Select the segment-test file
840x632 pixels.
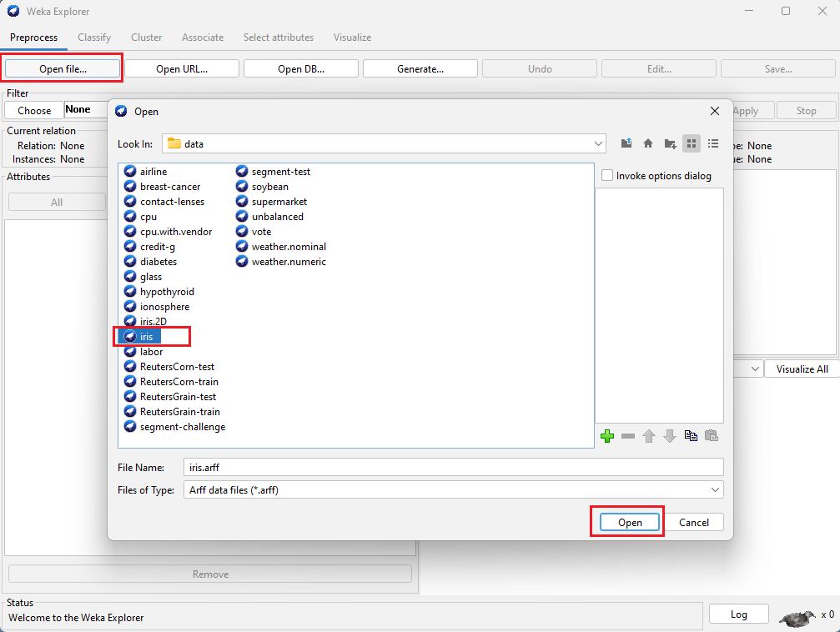click(274, 172)
